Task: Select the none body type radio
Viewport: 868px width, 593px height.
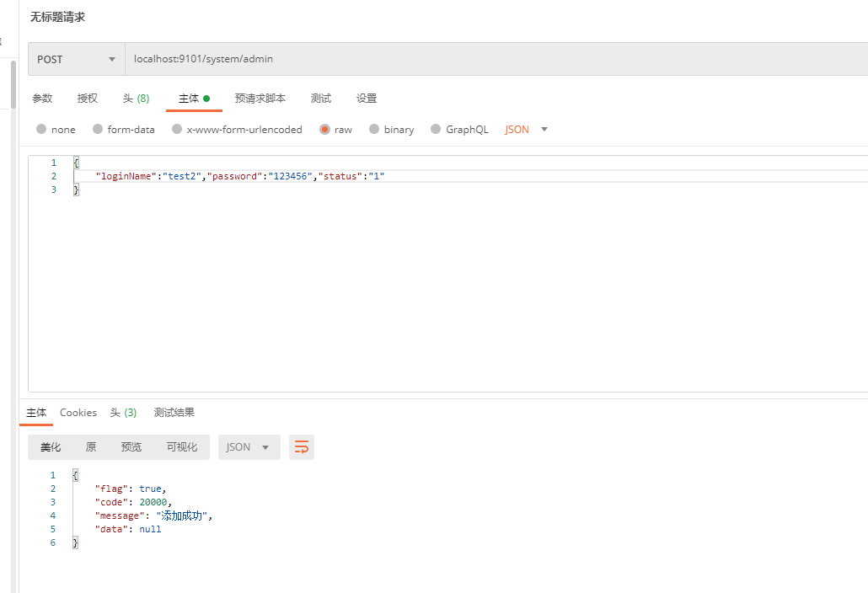Action: click(x=41, y=130)
